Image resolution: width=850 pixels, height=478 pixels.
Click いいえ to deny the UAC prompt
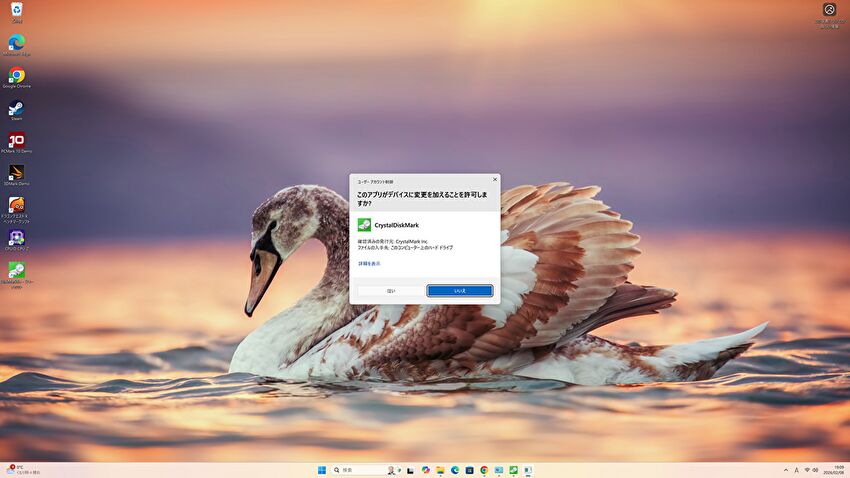click(459, 291)
